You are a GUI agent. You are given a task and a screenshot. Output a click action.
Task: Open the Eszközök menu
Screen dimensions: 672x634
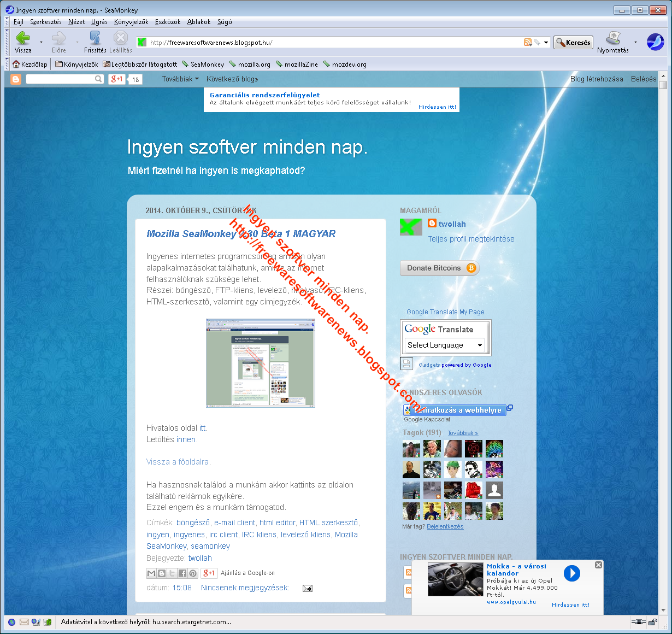pos(168,22)
